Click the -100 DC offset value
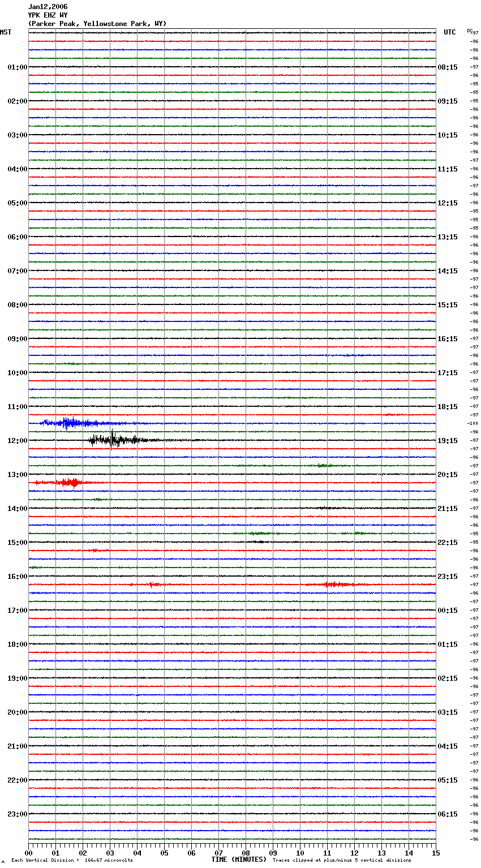The width and height of the screenshot is (481, 868). coord(473,424)
